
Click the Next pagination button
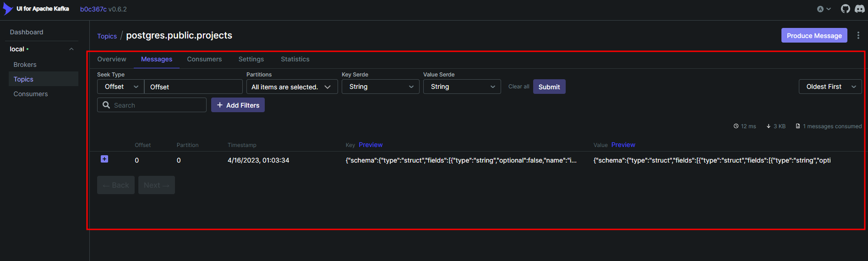(x=157, y=185)
